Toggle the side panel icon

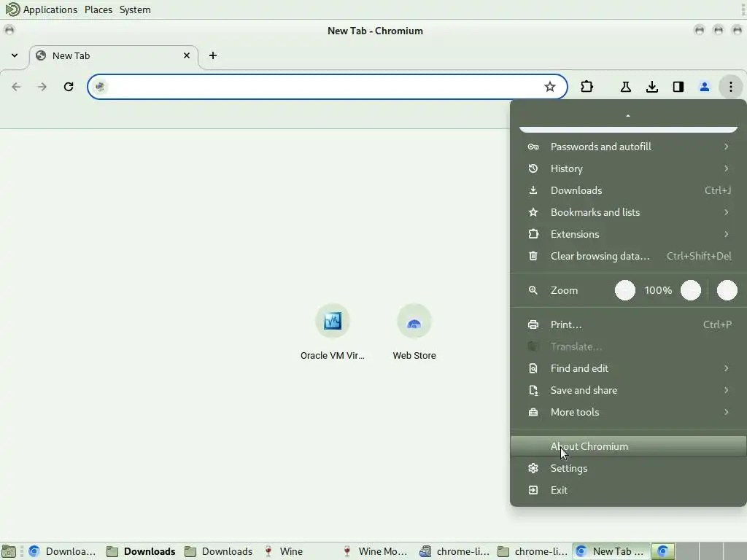point(678,87)
